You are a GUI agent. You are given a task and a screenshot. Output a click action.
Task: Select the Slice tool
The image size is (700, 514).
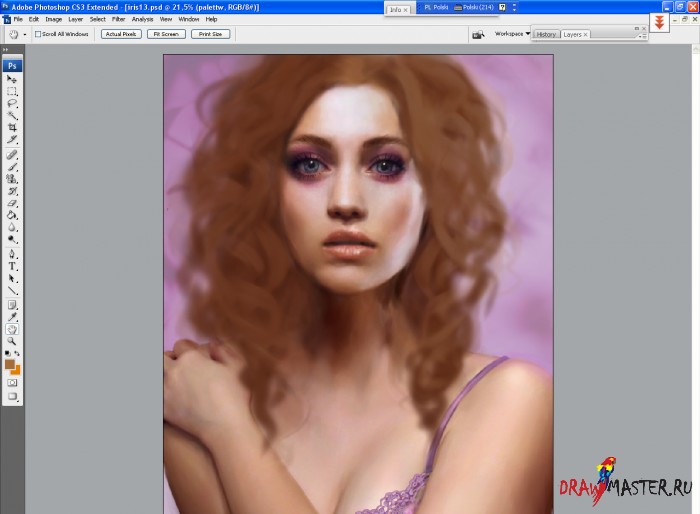12,140
